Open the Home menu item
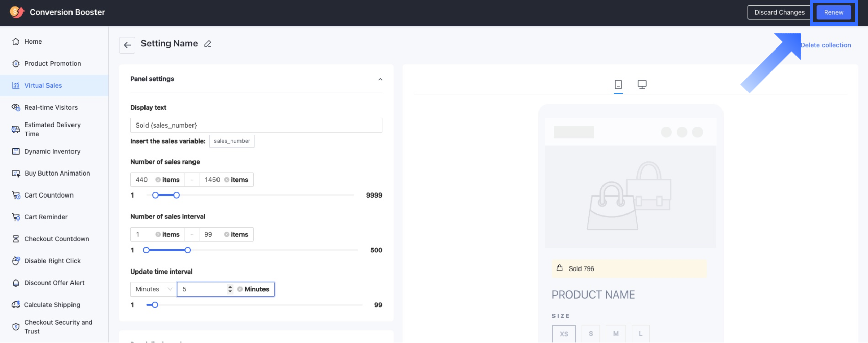 54,42
